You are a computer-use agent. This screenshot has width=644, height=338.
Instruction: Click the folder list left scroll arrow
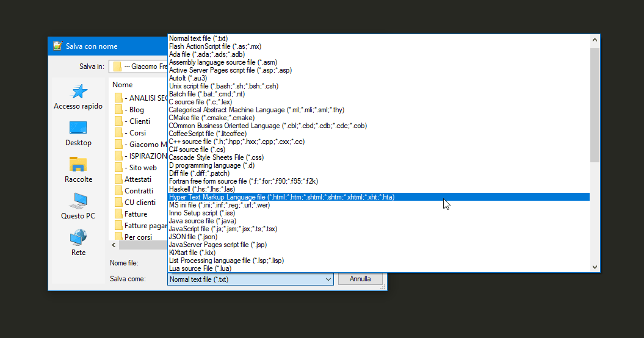pyautogui.click(x=114, y=245)
